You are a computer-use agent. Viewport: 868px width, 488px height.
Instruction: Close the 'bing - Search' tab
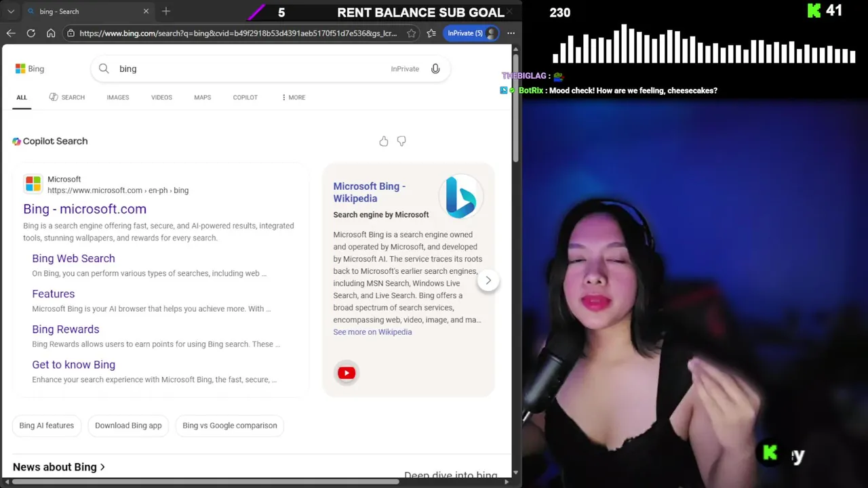pyautogui.click(x=146, y=12)
